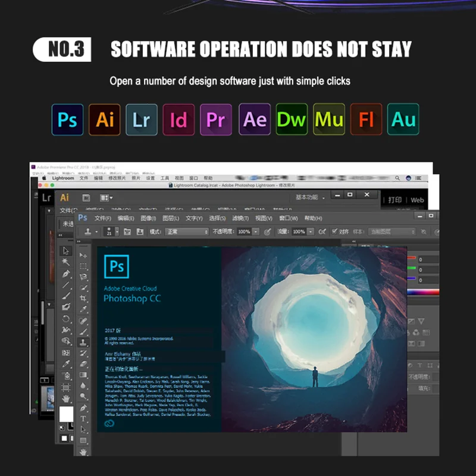This screenshot has width=476, height=476.
Task: Select the Move tool in Photoshop
Action: (83, 256)
